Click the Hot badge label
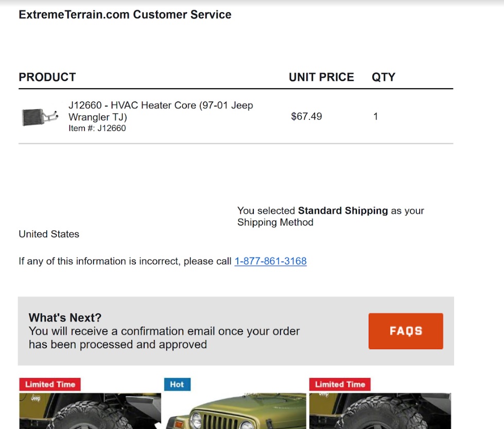The width and height of the screenshot is (504, 429). pyautogui.click(x=177, y=384)
